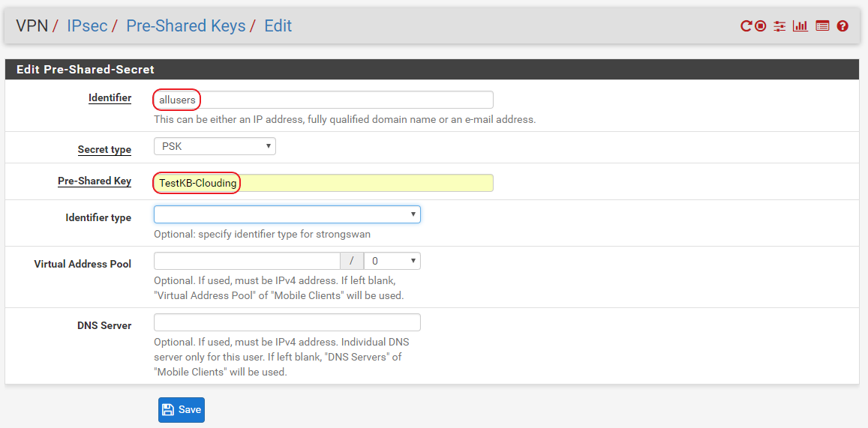The width and height of the screenshot is (868, 428).
Task: Focus the Pre-Shared Key field with TestKB-Clouding
Action: tap(323, 183)
